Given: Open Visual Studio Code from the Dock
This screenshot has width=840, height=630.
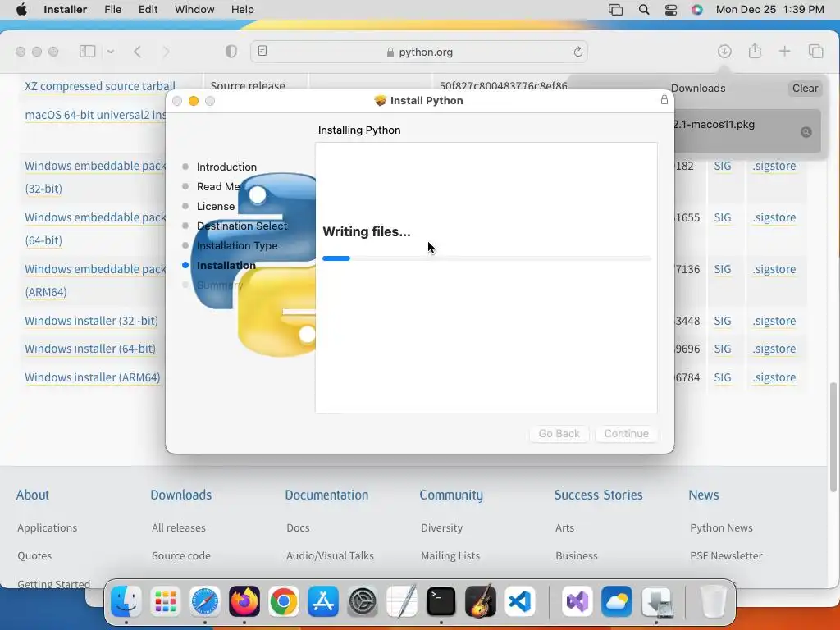Looking at the screenshot, I should pyautogui.click(x=520, y=601).
